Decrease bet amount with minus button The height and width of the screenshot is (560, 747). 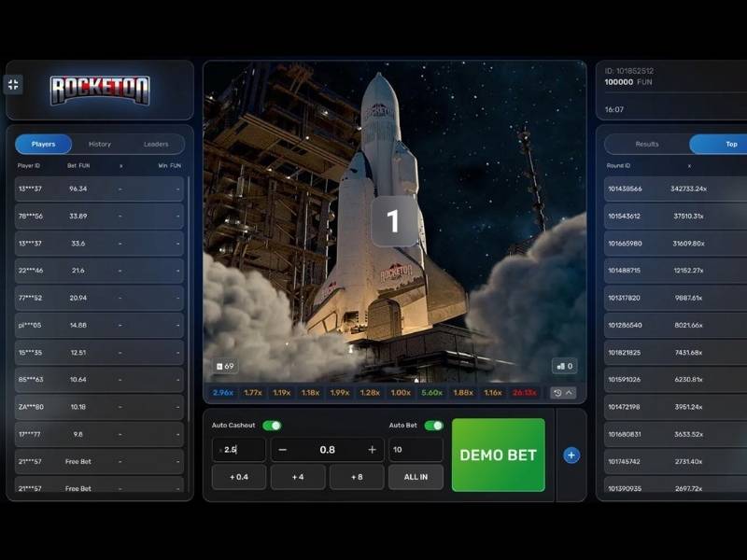coord(283,450)
